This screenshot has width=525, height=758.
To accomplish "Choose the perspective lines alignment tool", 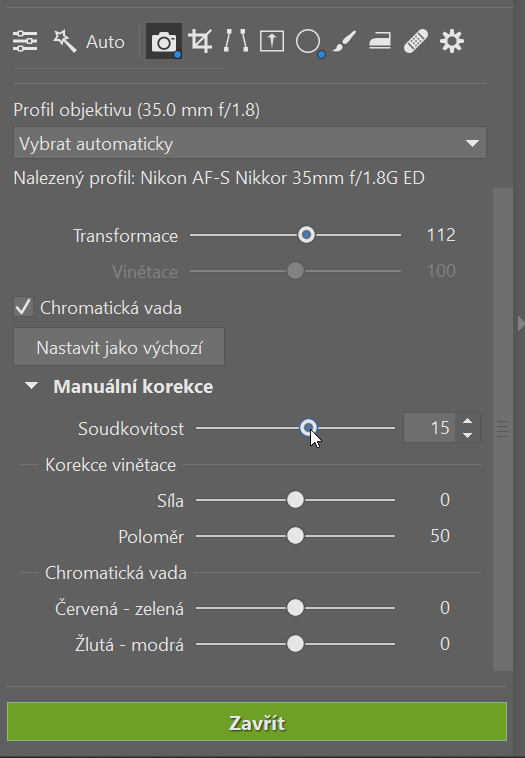I will coord(236,42).
